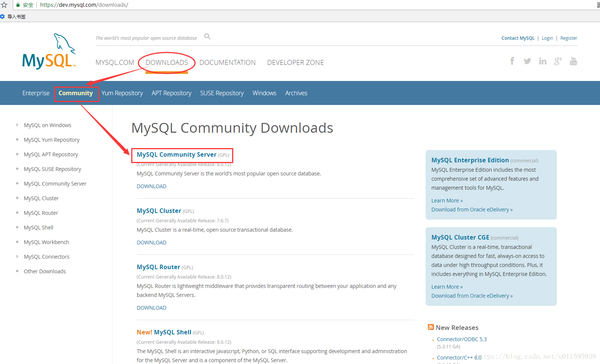This screenshot has width=600, height=364.
Task: Open Archives nav item
Action: pos(296,93)
